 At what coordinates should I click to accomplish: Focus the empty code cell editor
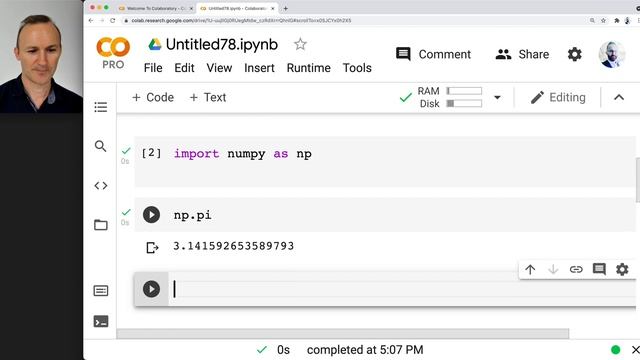click(x=402, y=289)
